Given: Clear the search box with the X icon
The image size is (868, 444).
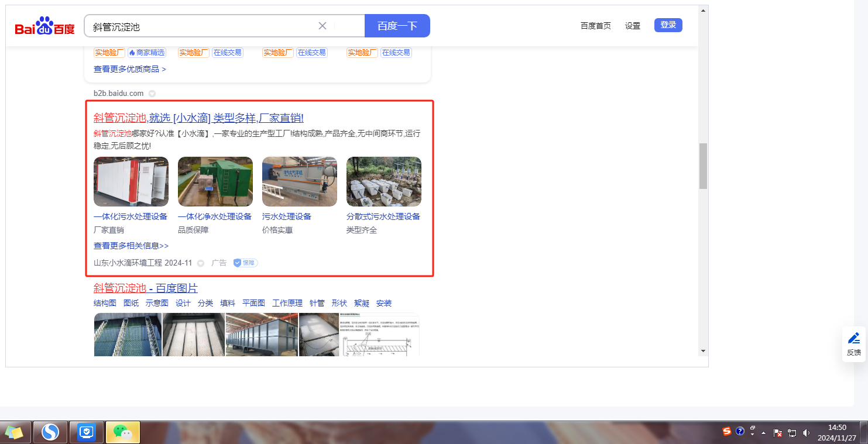Looking at the screenshot, I should coord(323,26).
